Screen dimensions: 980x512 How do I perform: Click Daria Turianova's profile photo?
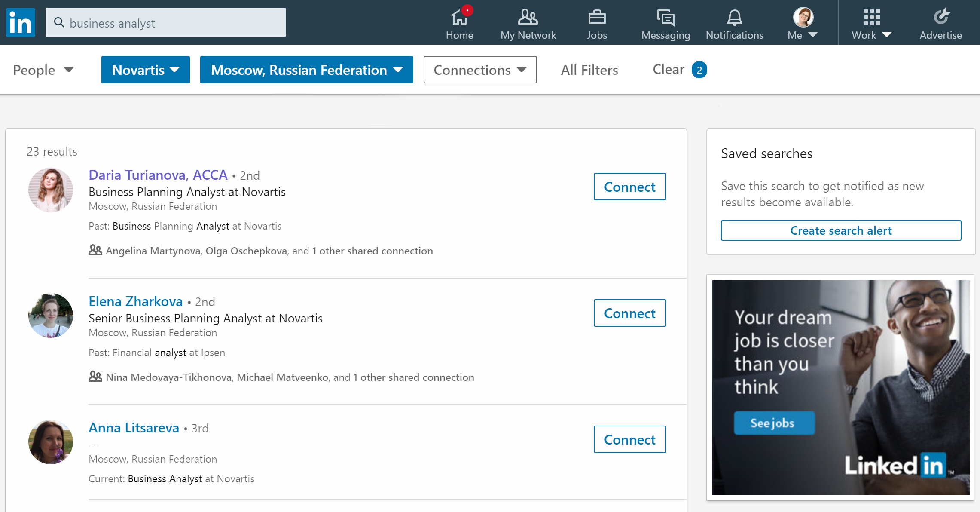(x=51, y=190)
